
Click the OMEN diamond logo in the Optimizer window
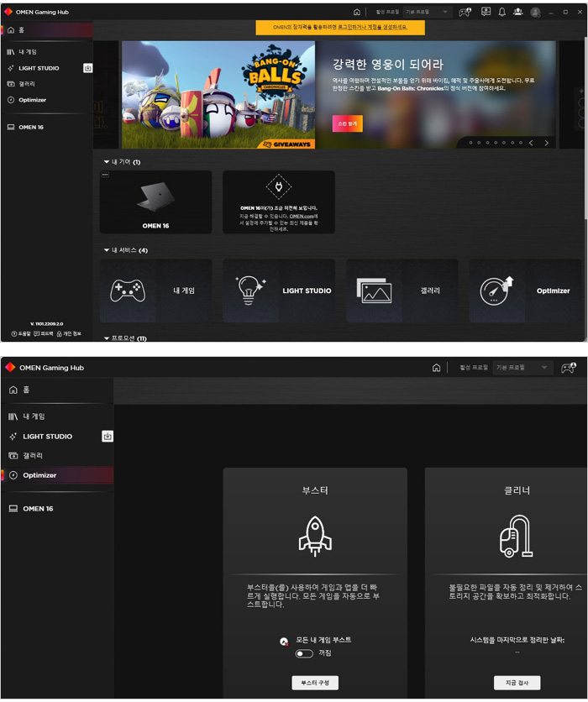pos(10,368)
